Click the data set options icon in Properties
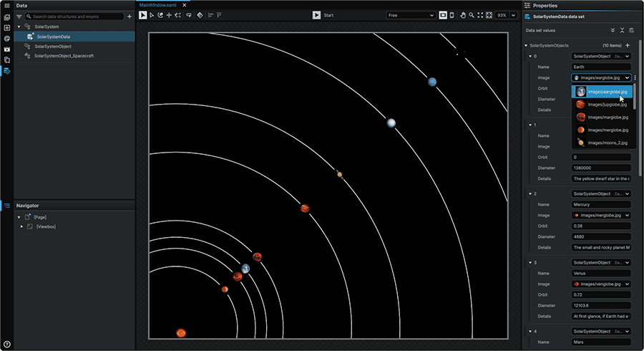 [632, 30]
